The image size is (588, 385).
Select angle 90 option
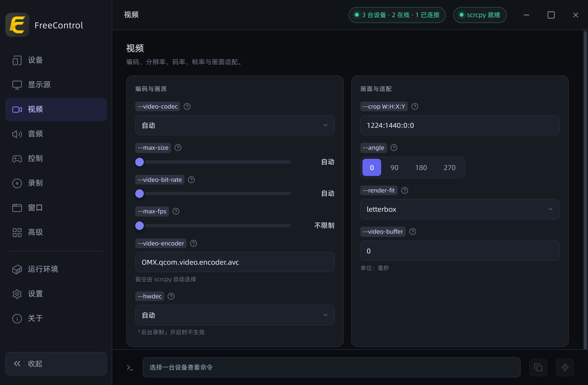tap(394, 167)
